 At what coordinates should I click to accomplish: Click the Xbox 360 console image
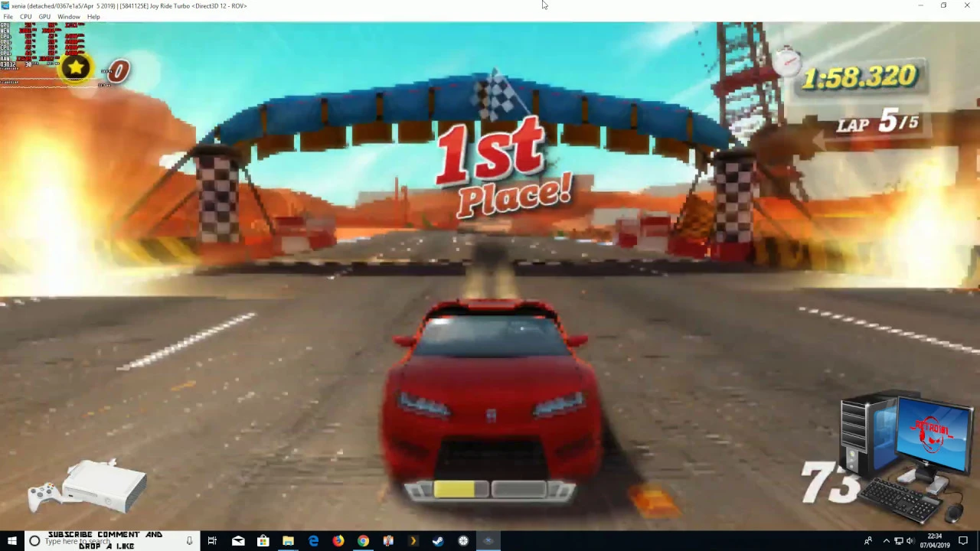tap(87, 487)
